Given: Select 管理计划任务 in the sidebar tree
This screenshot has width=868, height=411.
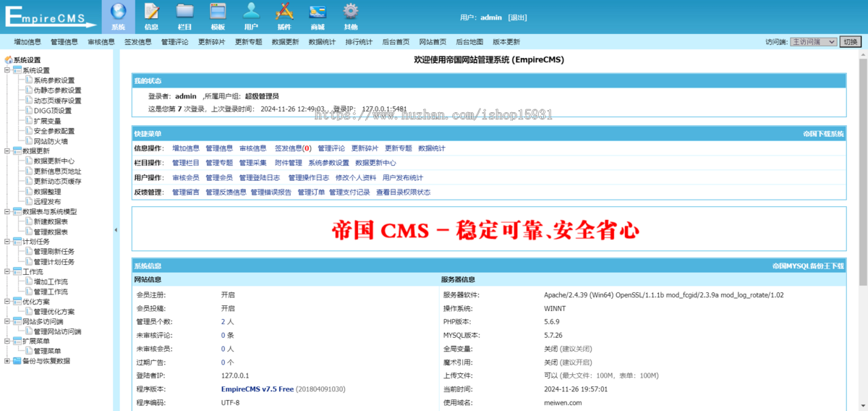Looking at the screenshot, I should pyautogui.click(x=54, y=262).
